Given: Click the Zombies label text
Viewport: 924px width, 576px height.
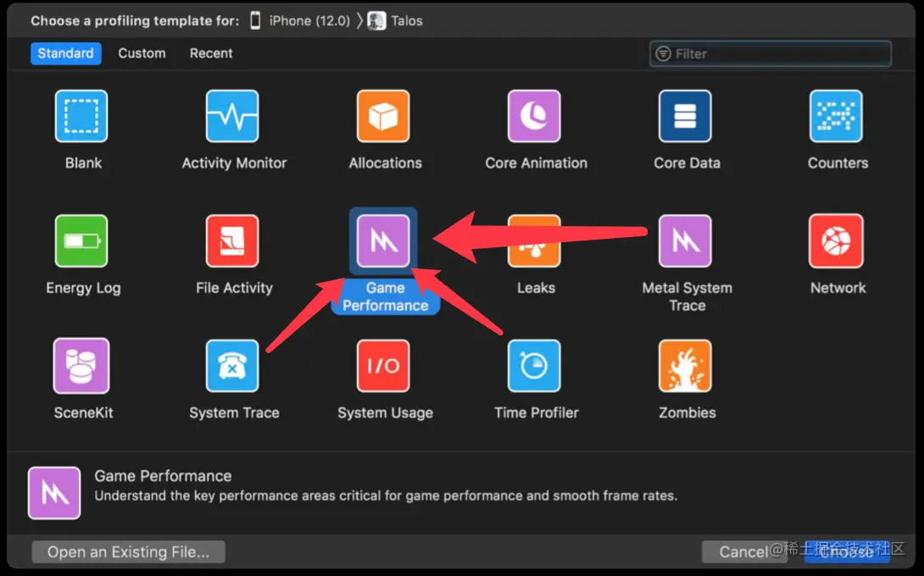Looking at the screenshot, I should pyautogui.click(x=687, y=413).
